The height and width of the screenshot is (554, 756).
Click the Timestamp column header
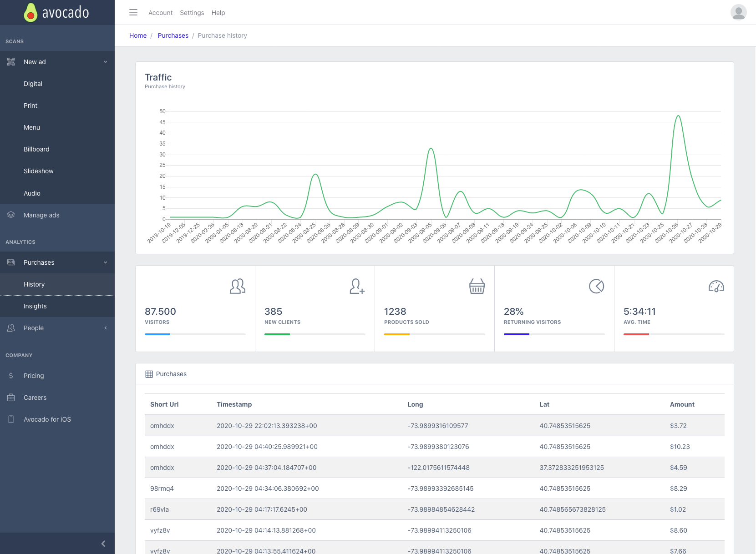click(x=234, y=404)
